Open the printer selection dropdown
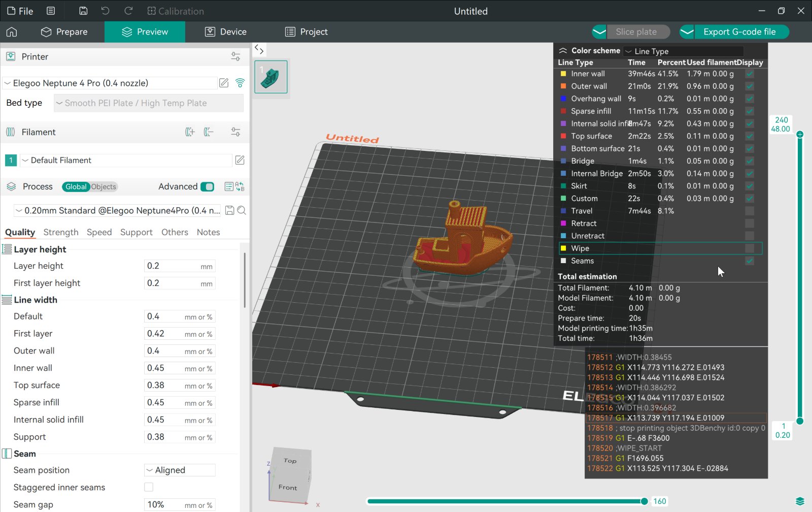The image size is (812, 512). tap(110, 83)
